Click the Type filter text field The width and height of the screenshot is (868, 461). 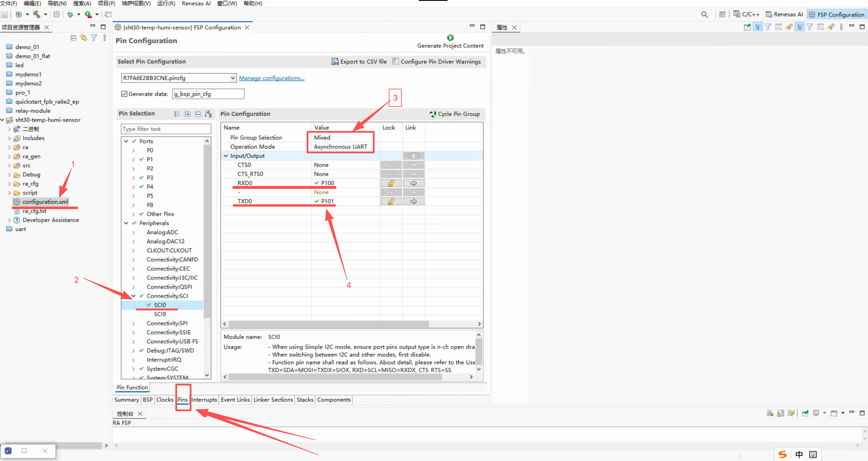166,129
